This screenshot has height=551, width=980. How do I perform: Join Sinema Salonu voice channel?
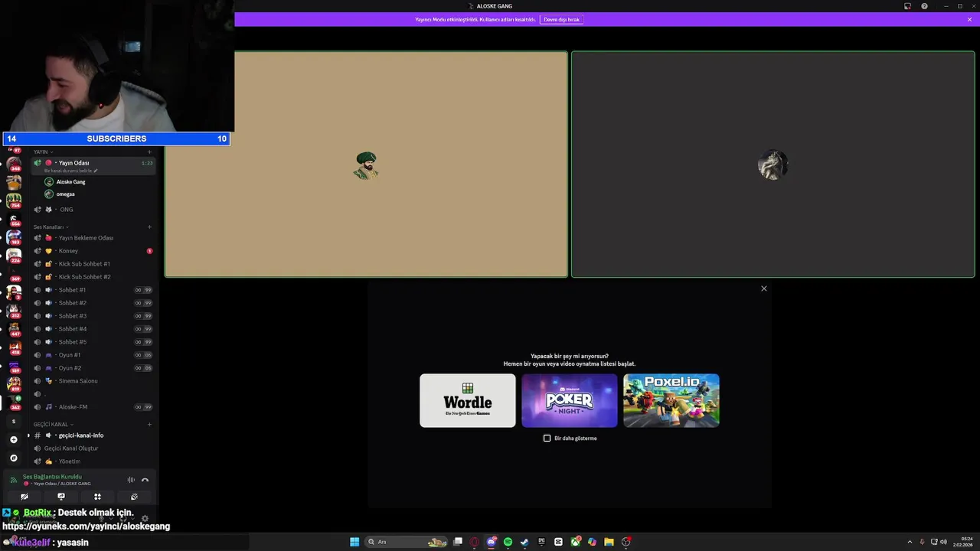(x=93, y=381)
